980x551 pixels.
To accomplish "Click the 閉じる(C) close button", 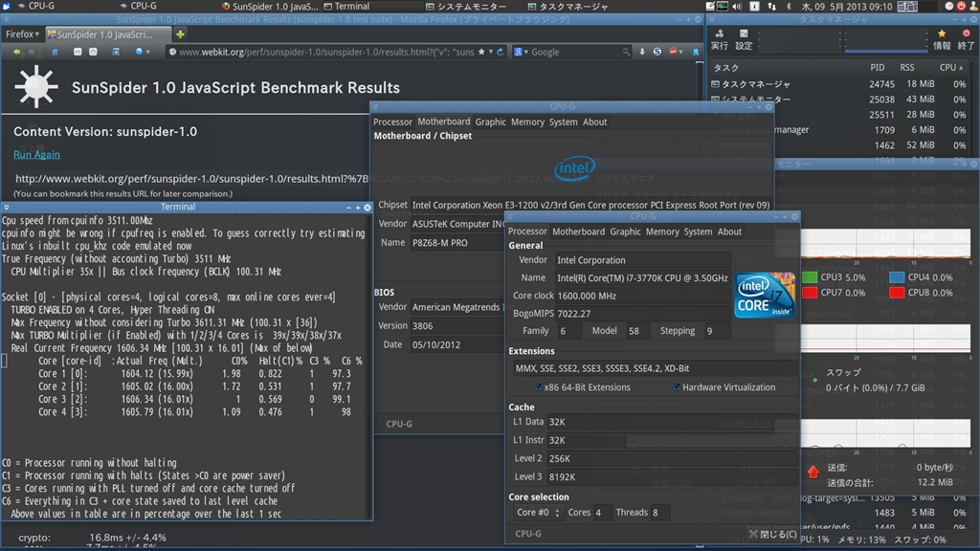I will pos(771,534).
